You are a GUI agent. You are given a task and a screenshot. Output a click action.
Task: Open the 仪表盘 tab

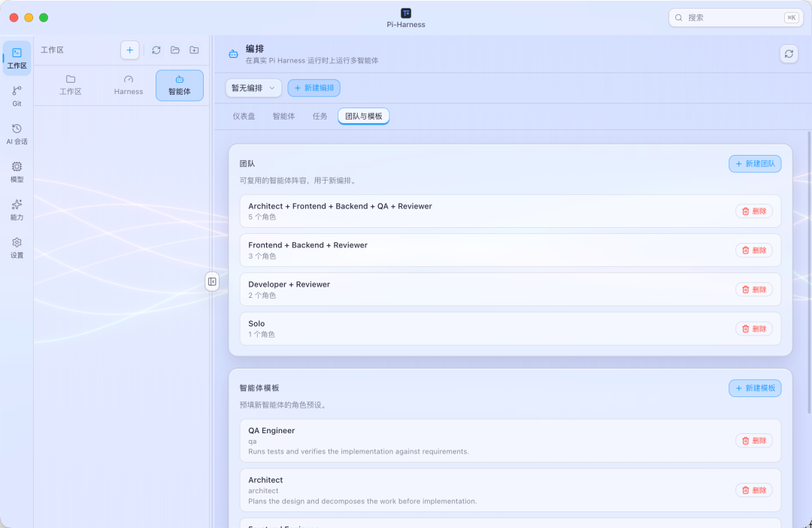244,116
